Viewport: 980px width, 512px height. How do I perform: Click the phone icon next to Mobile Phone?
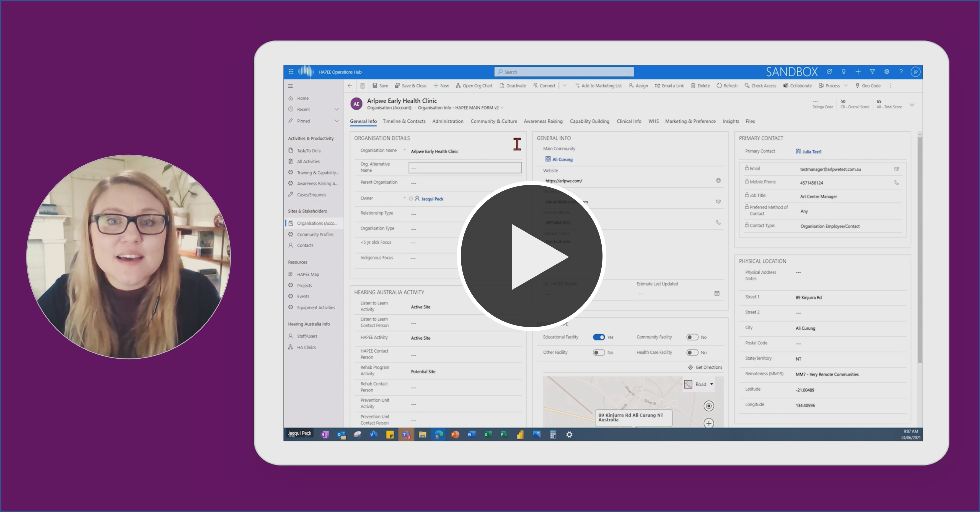point(896,183)
